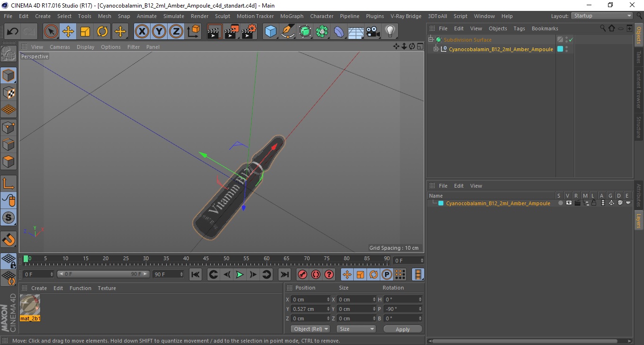Screen dimensions: 644x345
Task: Collapse the Subdivision Surface hierarchy
Action: [431, 40]
